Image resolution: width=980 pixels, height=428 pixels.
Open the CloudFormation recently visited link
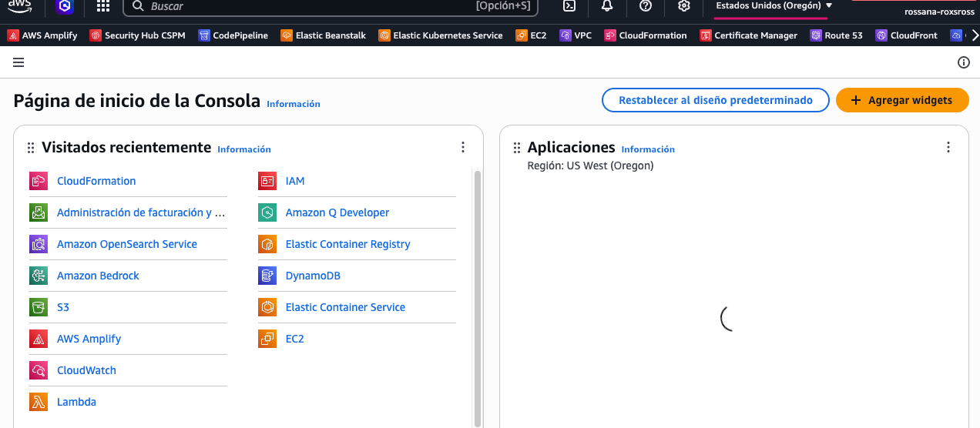tap(96, 181)
